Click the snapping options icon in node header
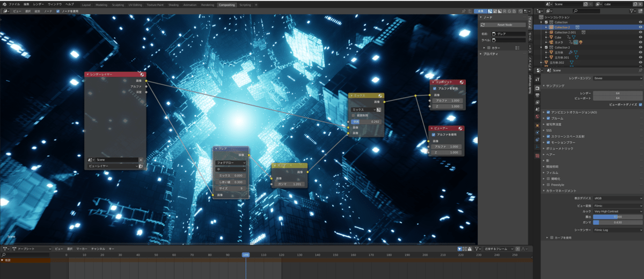 point(526,11)
